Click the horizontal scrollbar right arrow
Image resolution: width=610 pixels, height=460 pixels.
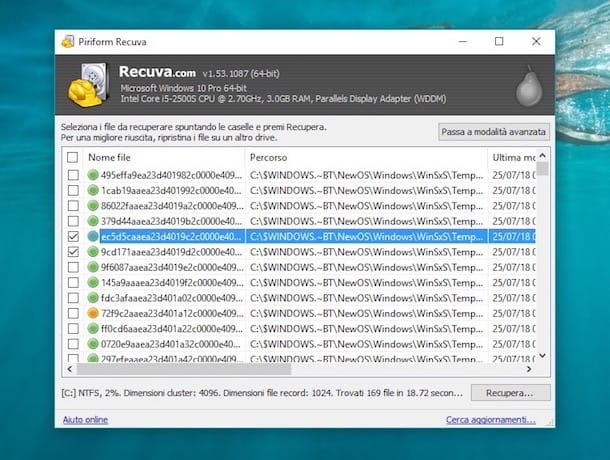pyautogui.click(x=529, y=369)
